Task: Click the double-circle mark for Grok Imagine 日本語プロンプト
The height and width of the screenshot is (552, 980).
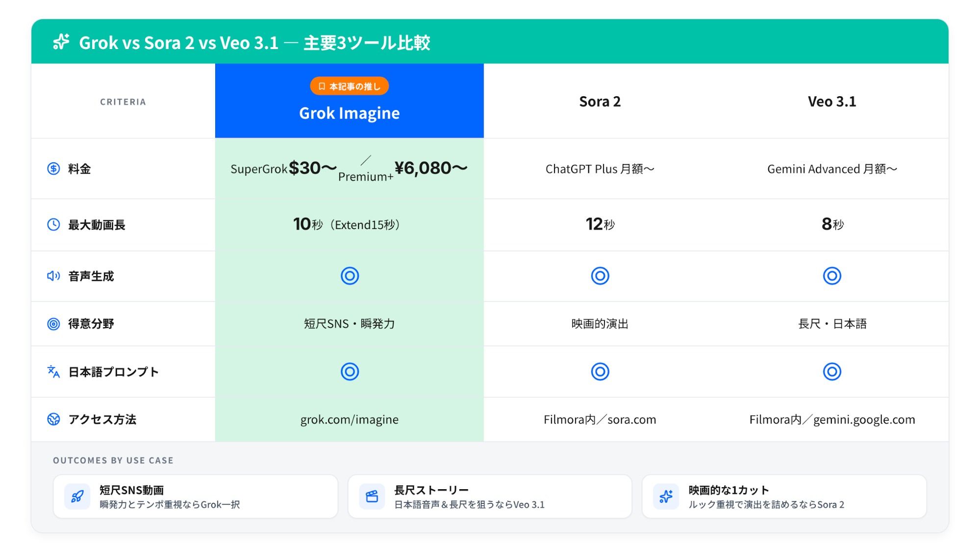Action: point(350,371)
